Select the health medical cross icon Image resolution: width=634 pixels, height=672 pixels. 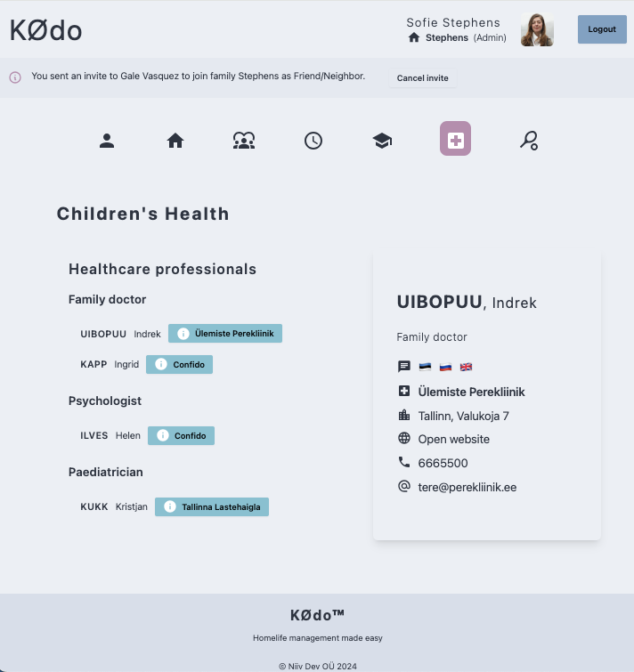(x=455, y=139)
